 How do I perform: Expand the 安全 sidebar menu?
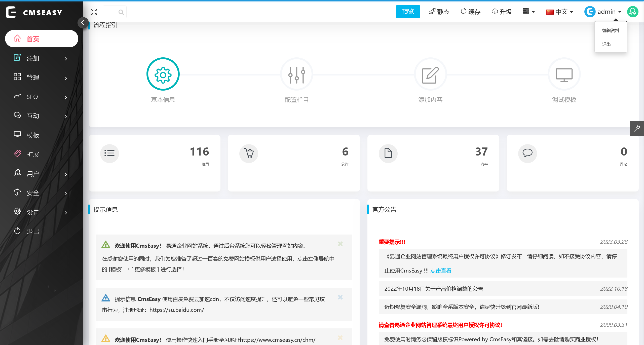click(x=42, y=193)
